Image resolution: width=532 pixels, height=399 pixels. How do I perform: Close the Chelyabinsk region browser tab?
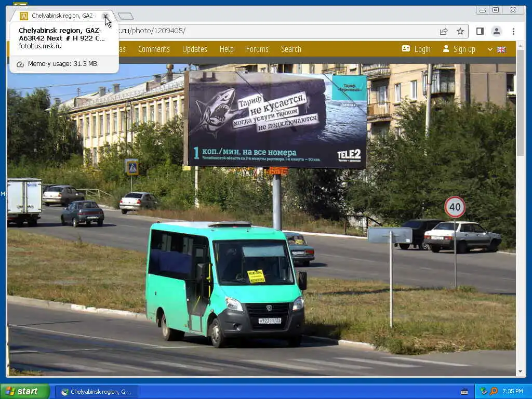click(105, 16)
